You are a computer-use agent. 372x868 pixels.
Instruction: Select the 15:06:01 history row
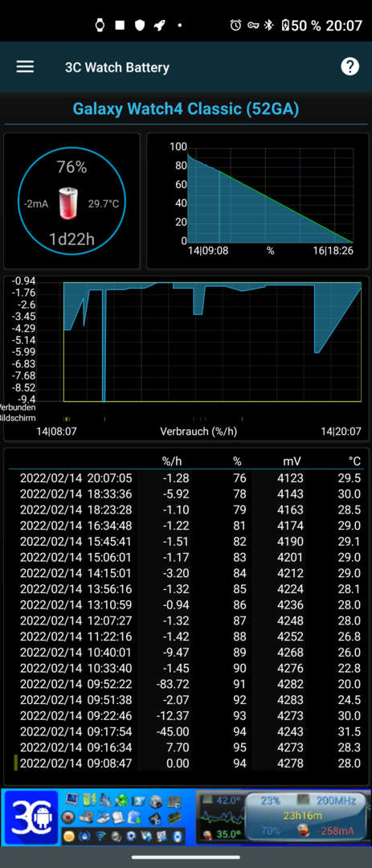click(x=186, y=558)
